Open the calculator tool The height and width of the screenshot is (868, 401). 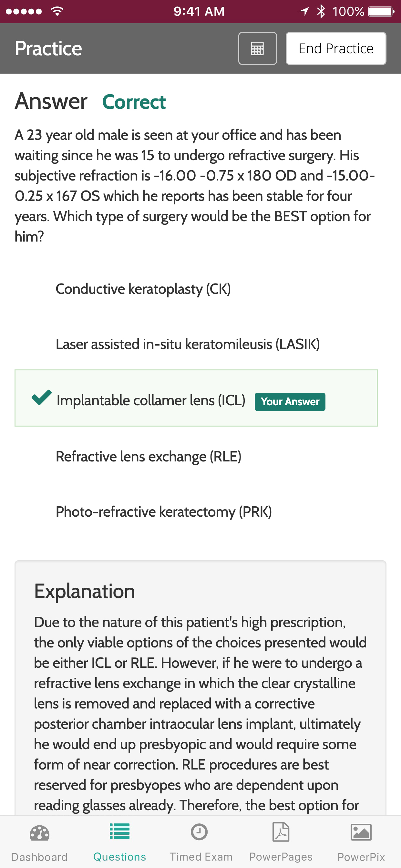257,48
